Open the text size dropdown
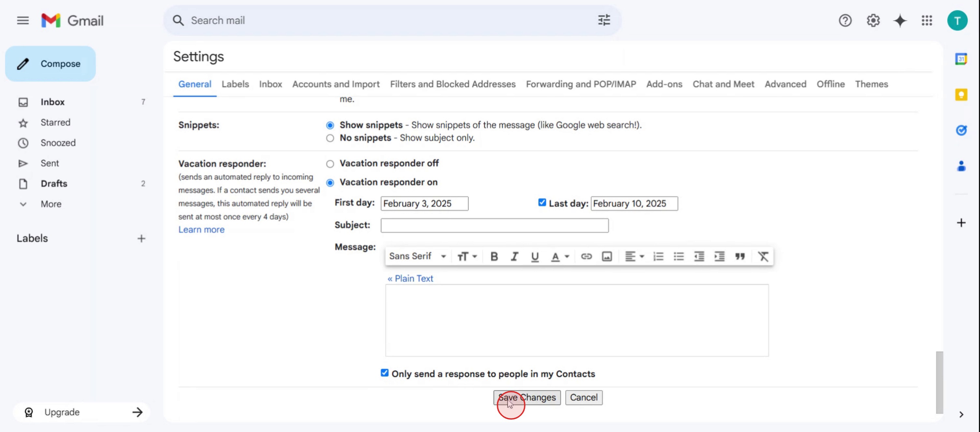The height and width of the screenshot is (432, 980). tap(467, 257)
